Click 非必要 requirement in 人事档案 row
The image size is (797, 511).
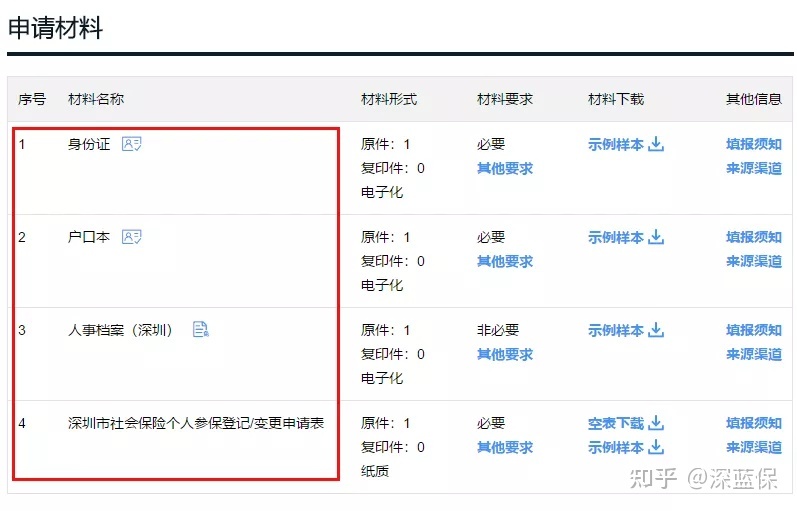point(498,330)
